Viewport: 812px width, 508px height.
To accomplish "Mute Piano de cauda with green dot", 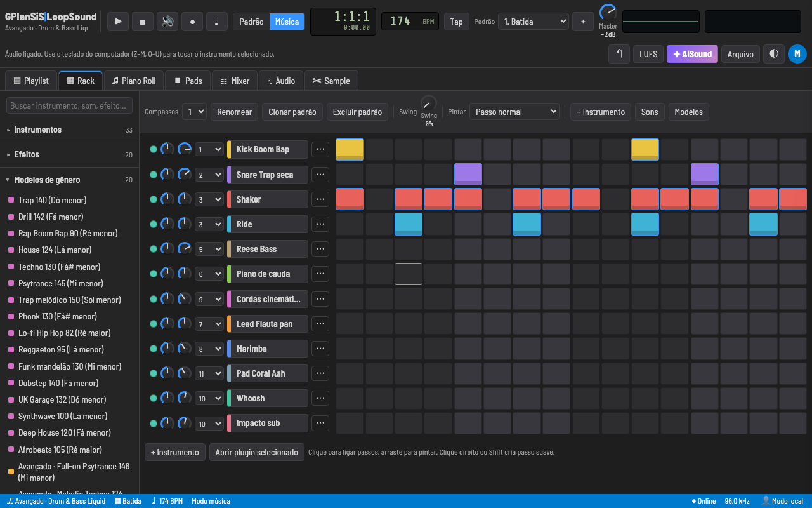I will (x=153, y=274).
